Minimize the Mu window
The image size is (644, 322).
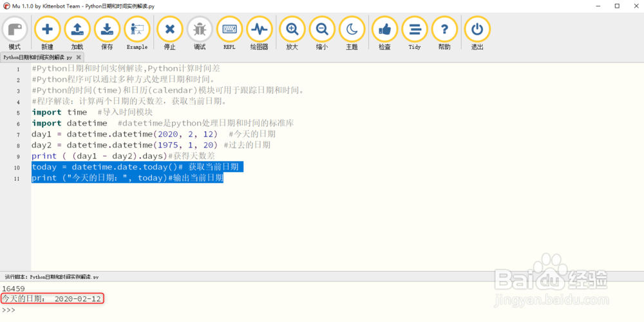(x=598, y=6)
